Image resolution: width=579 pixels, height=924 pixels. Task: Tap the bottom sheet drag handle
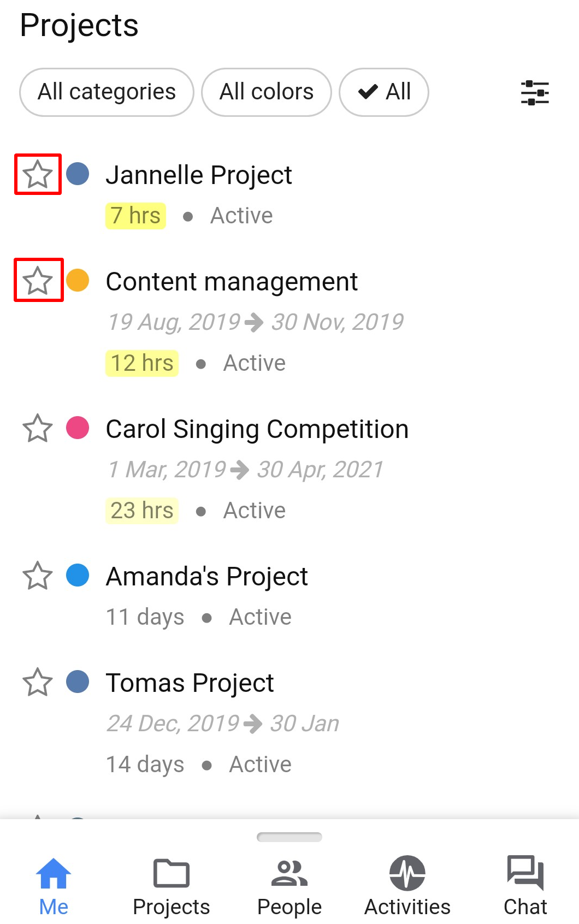pyautogui.click(x=289, y=837)
